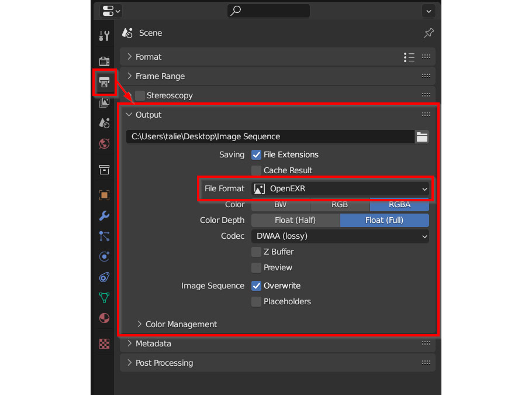Open the Tool properties tab icon
The width and height of the screenshot is (532, 395).
coord(104,36)
